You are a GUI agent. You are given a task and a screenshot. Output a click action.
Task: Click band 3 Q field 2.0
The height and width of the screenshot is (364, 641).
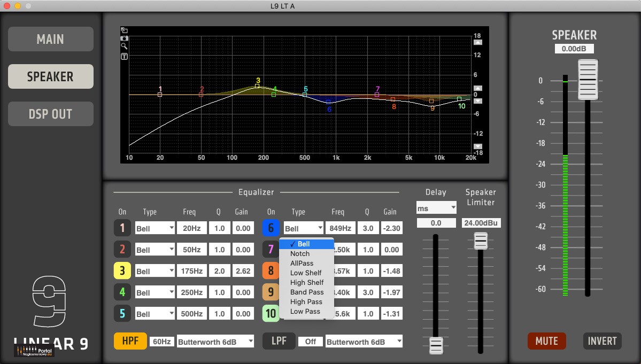(x=220, y=271)
